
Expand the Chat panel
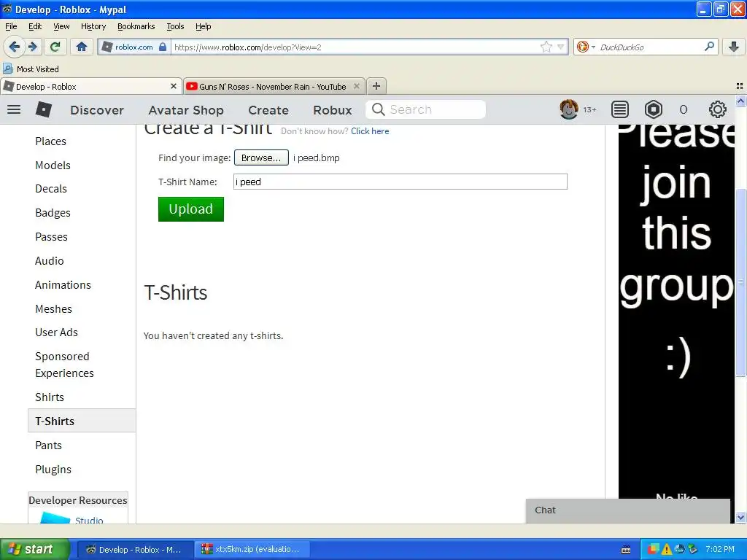628,510
